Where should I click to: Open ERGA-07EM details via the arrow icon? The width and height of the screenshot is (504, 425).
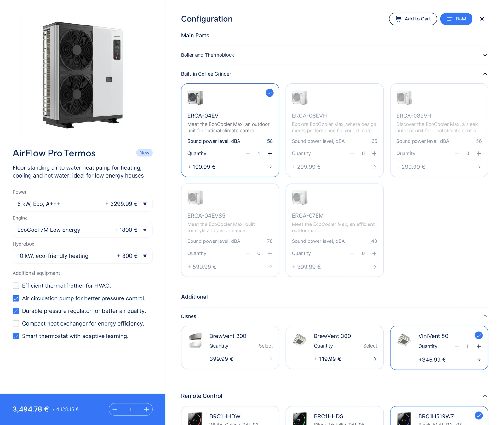pos(374,267)
